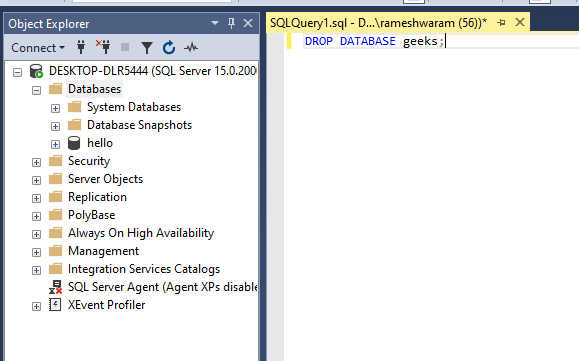The image size is (579, 361).
Task: Expand Database Snapshots node
Action: point(55,127)
